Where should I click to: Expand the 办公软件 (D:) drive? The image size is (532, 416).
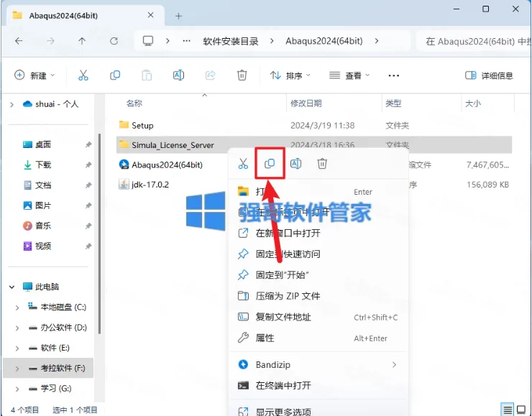pyautogui.click(x=17, y=328)
